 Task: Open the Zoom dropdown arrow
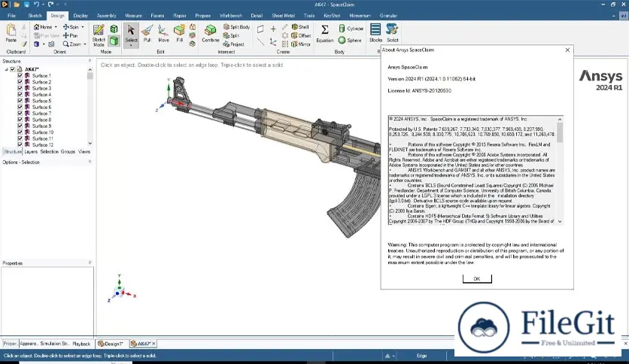[x=84, y=44]
